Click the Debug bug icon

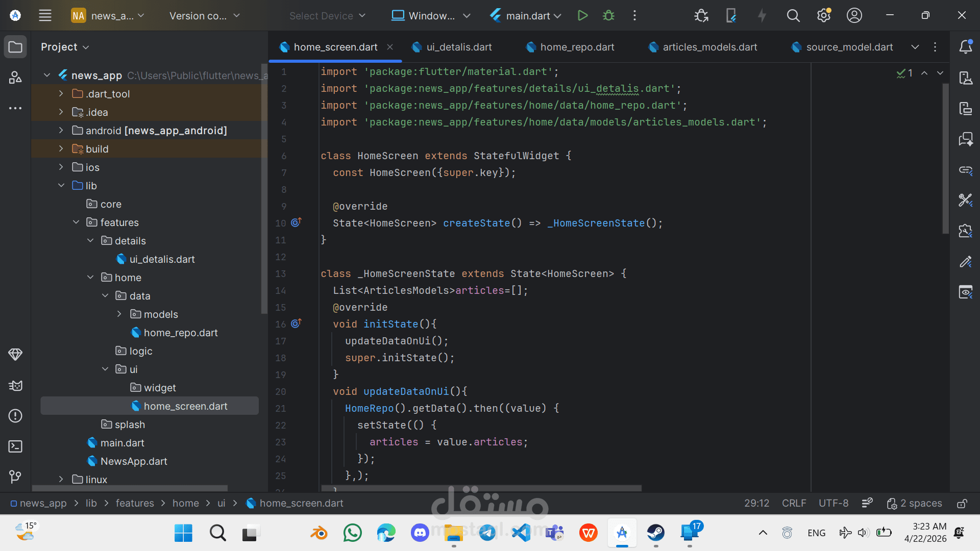tap(608, 15)
